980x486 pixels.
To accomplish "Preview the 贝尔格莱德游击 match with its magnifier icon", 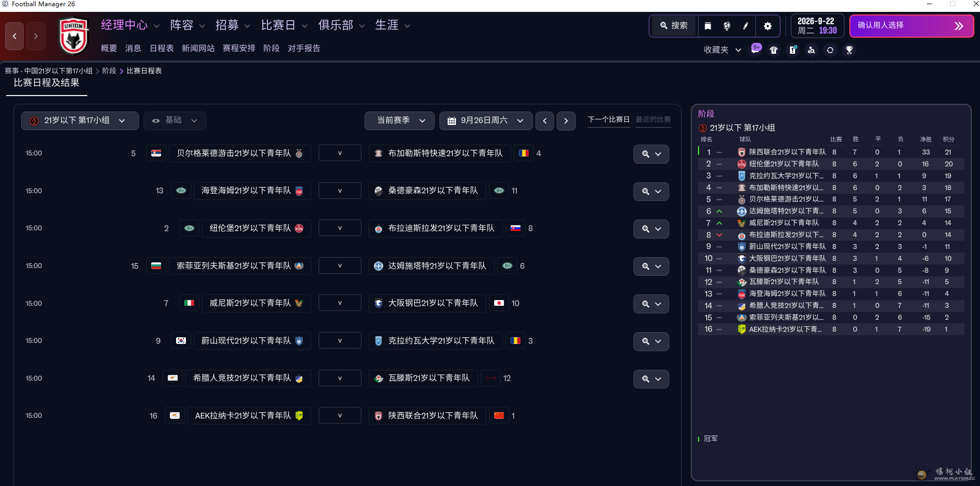I will pyautogui.click(x=645, y=153).
